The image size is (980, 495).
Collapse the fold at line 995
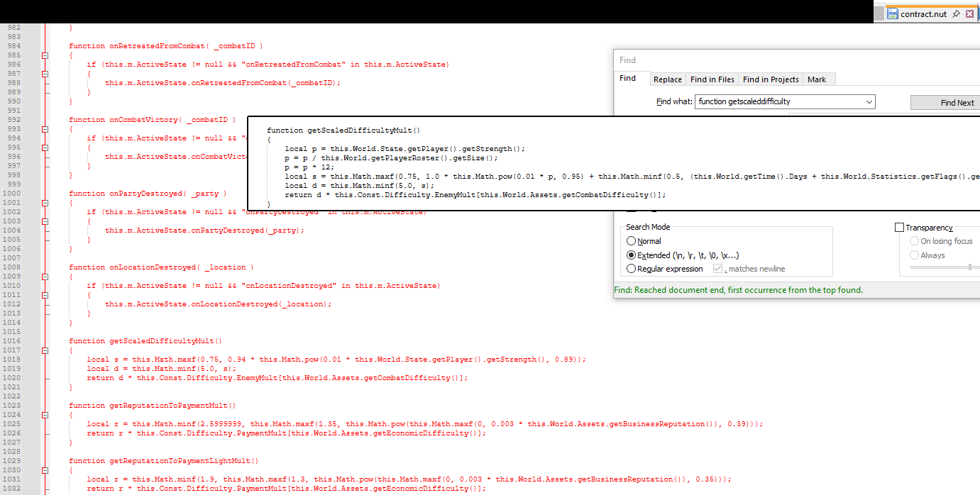[x=44, y=148]
